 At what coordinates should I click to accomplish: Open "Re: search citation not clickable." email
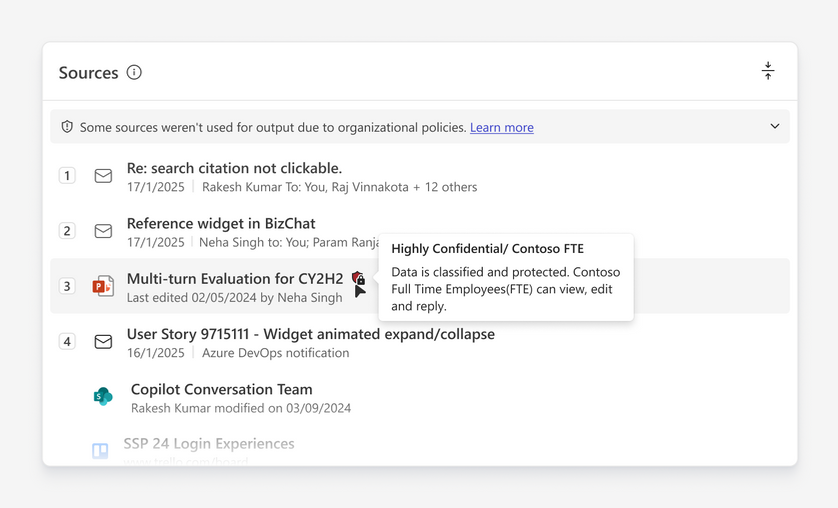click(x=234, y=168)
